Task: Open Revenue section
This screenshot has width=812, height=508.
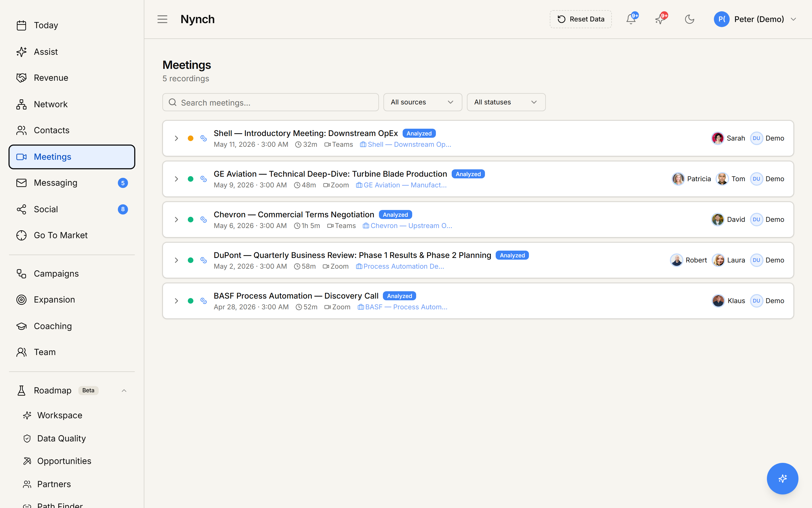Action: 72,78
